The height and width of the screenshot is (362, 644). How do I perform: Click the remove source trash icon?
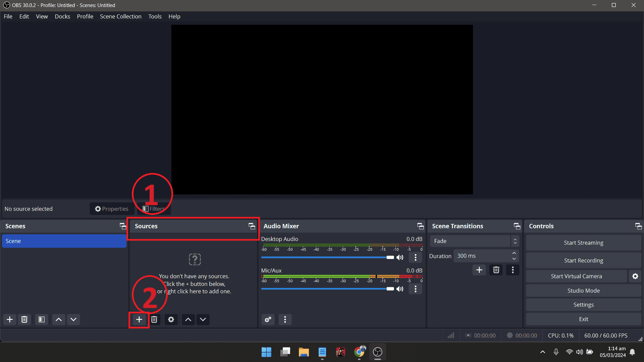154,319
